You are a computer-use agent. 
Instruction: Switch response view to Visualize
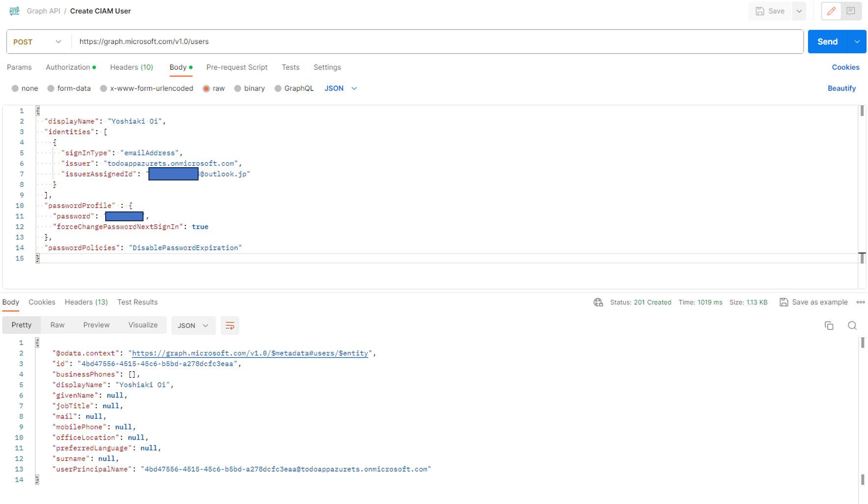point(143,325)
